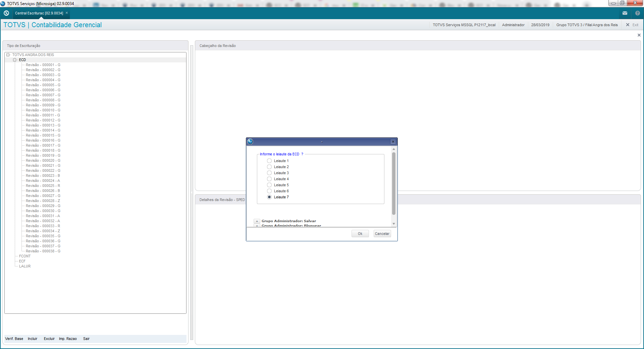The image size is (644, 349).
Task: Click the TOTVS Serviços MSSQL P12117_local label
Action: 464,25
